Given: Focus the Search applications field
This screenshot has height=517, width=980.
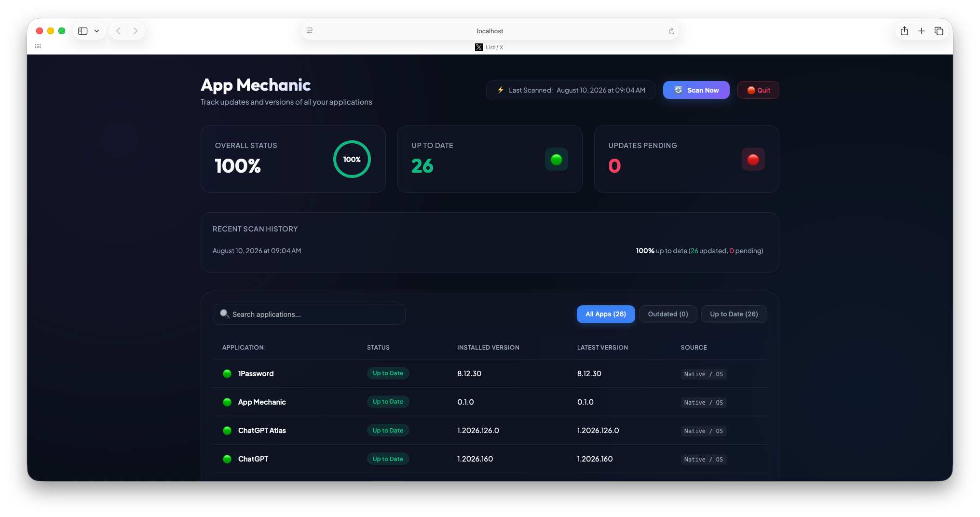Looking at the screenshot, I should click(309, 314).
